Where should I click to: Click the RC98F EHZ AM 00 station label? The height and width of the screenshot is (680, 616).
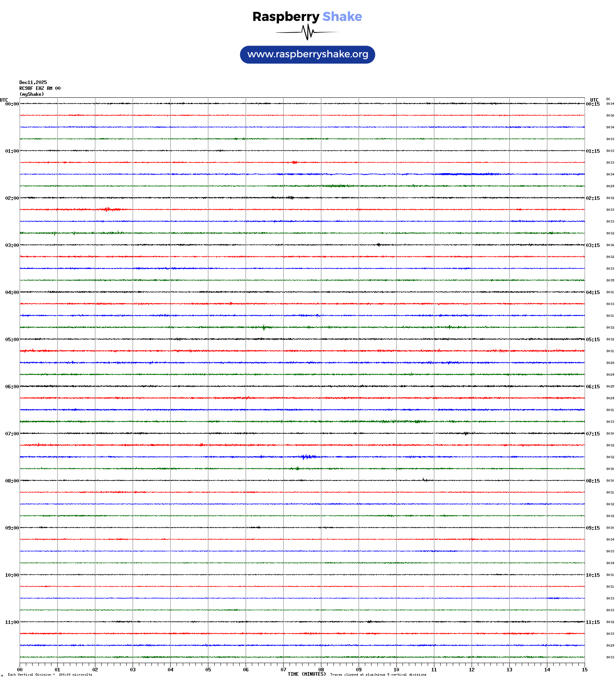coord(40,88)
